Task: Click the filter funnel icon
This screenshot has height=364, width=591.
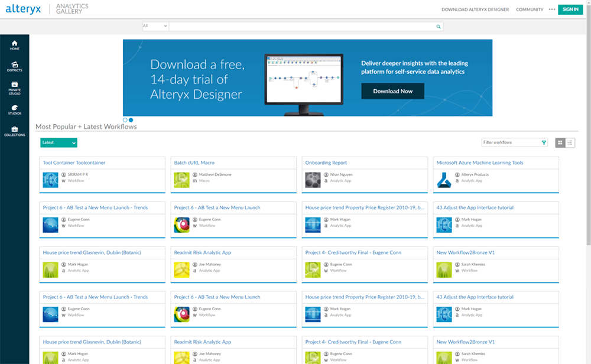Action: point(544,142)
